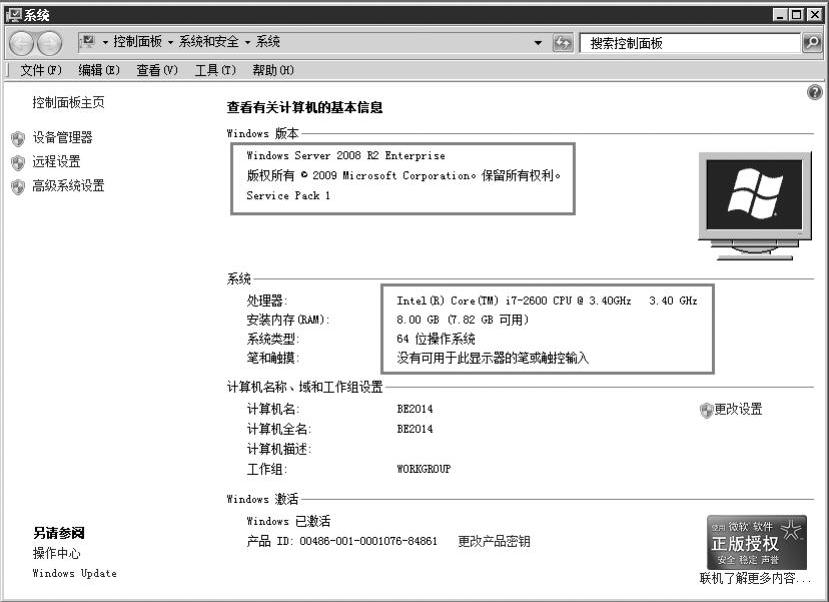This screenshot has height=602, width=829.
Task: Click shield icon beside 更改设置
Action: pos(706,410)
